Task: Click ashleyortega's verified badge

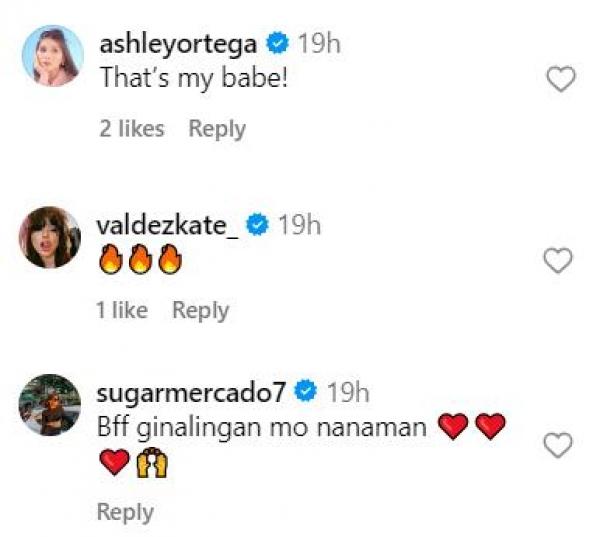Action: point(279,44)
